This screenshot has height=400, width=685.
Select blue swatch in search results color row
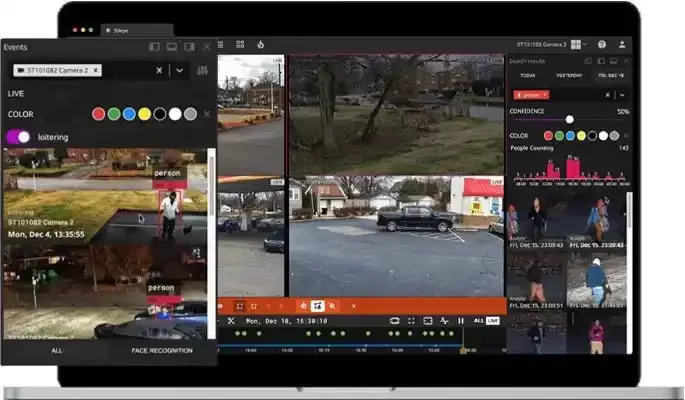pos(570,136)
